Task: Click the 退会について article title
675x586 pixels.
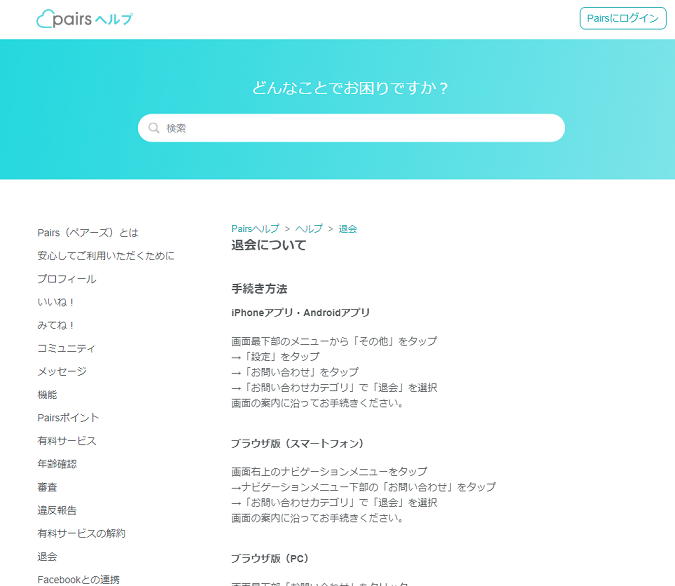Action: [269, 245]
